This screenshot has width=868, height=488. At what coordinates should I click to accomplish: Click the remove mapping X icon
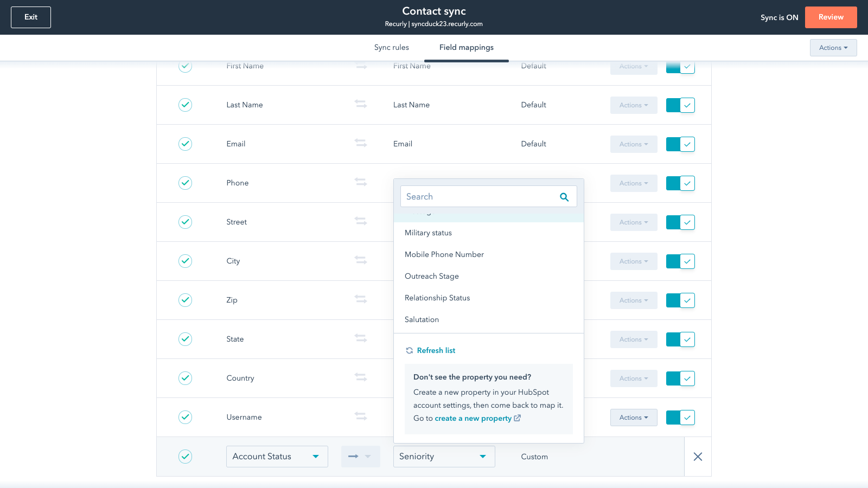click(x=698, y=457)
